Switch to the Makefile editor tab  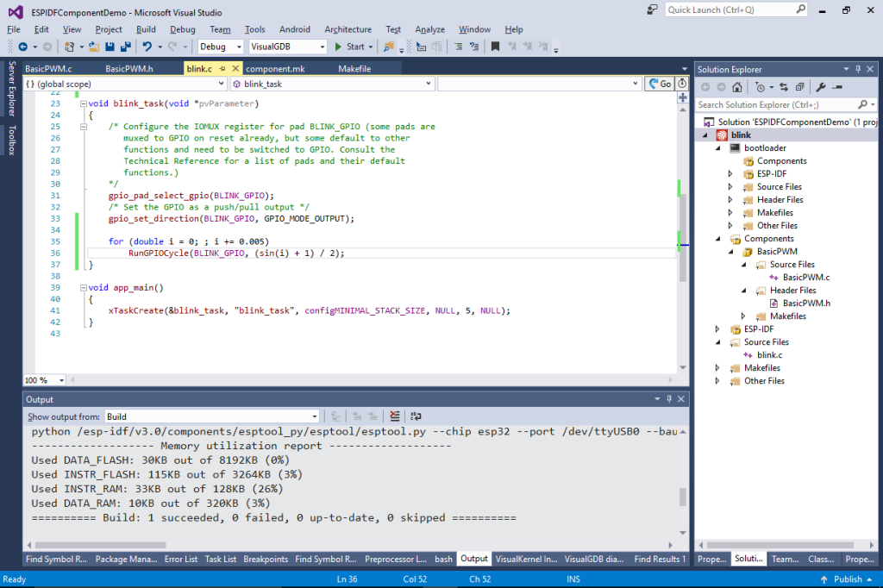[x=354, y=69]
